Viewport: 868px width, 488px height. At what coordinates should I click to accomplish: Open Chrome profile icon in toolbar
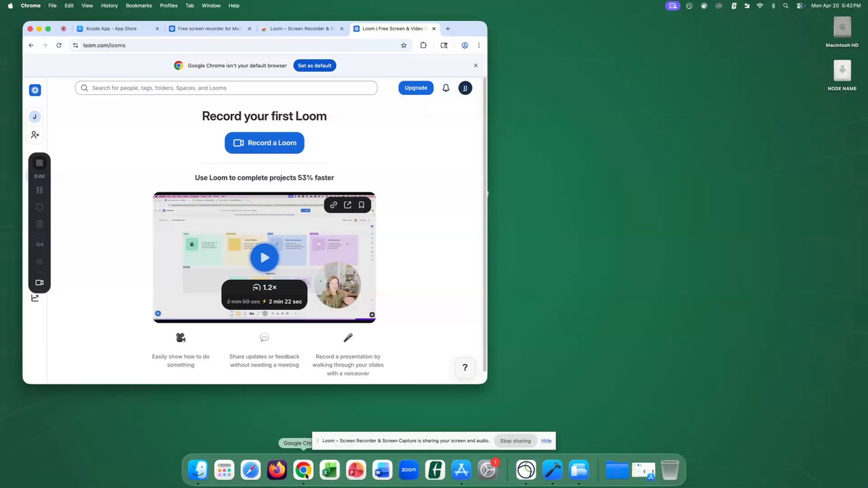click(465, 45)
